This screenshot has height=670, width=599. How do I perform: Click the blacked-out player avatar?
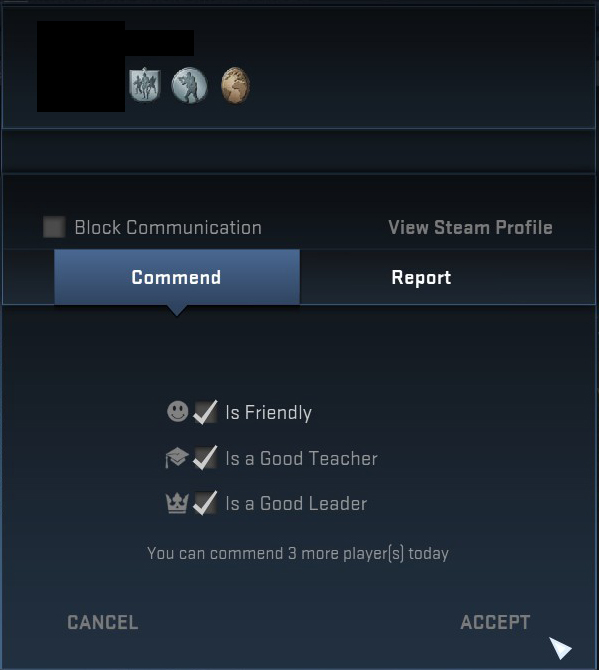[x=81, y=67]
